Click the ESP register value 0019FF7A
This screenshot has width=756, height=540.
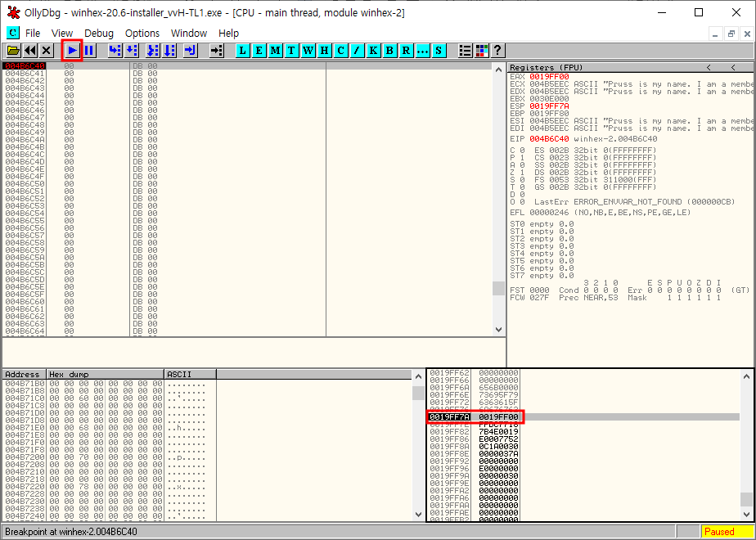click(x=549, y=106)
